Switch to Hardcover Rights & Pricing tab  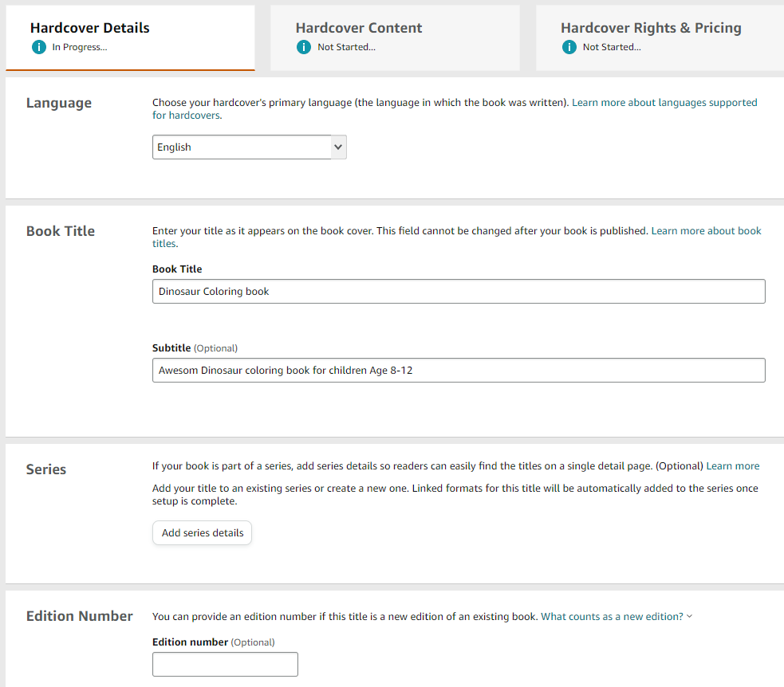click(x=660, y=37)
